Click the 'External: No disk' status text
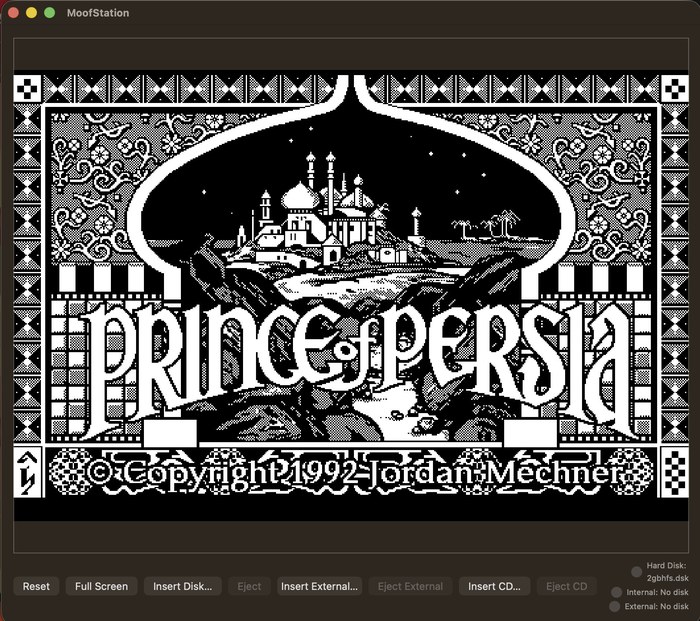700x621 pixels. click(x=656, y=606)
